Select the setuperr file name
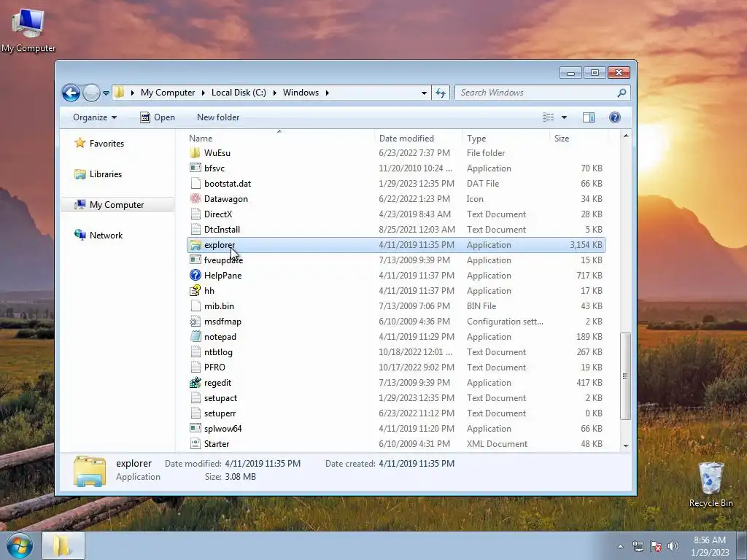Image resolution: width=747 pixels, height=560 pixels. 220,413
